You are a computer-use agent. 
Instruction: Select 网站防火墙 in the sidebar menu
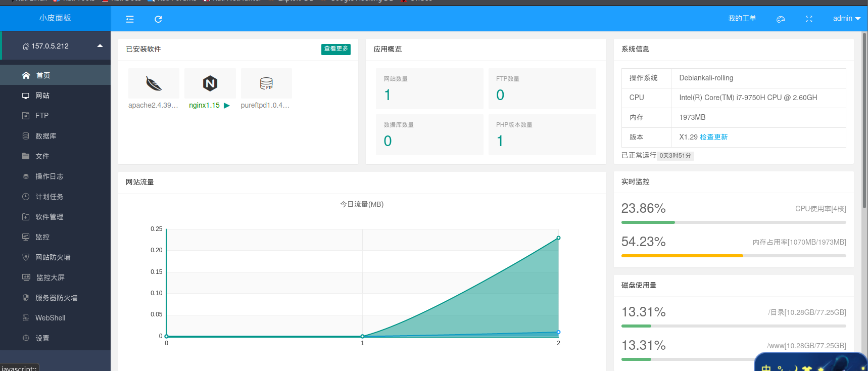tap(55, 257)
